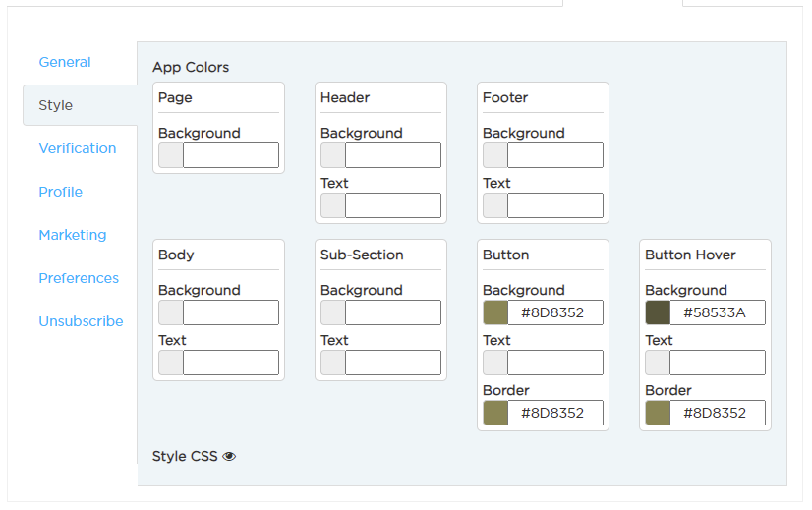Screen dimensions: 812x510
Task: Focus the Footer Background hex input field
Action: click(x=555, y=155)
